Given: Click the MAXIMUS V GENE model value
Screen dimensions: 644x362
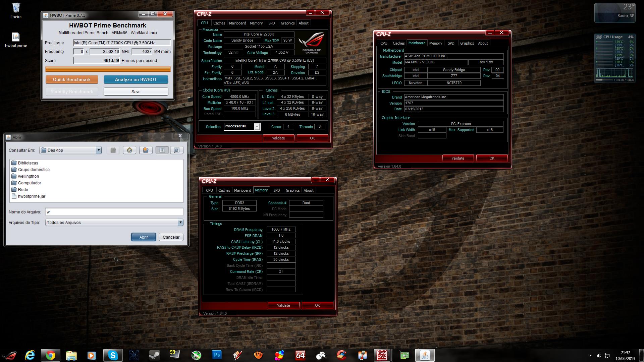Looking at the screenshot, I should coord(436,62).
